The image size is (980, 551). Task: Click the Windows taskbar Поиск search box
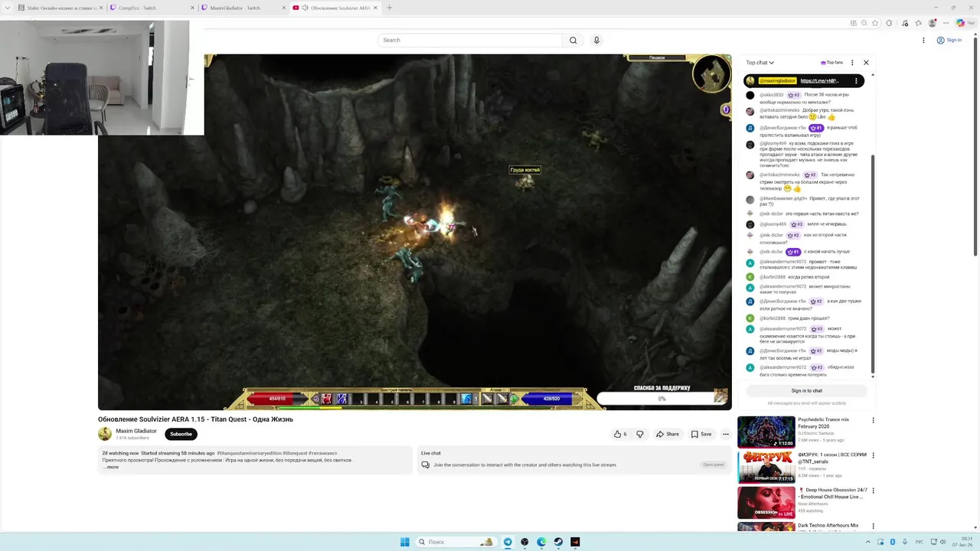[x=457, y=542]
